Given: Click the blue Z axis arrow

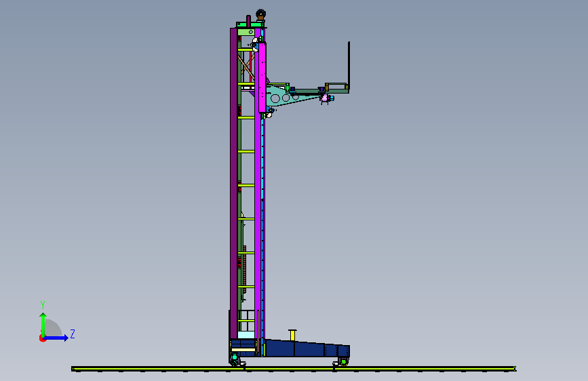Looking at the screenshot, I should tap(56, 338).
